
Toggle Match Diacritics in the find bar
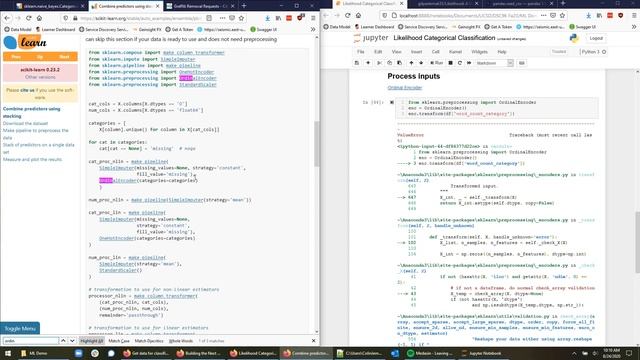click(x=149, y=341)
